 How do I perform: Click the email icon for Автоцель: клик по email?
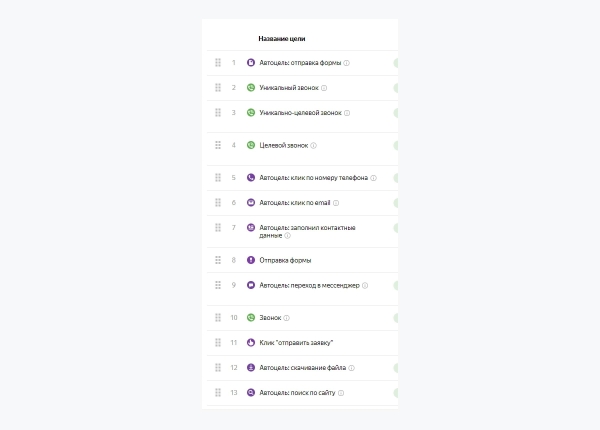[x=251, y=203]
